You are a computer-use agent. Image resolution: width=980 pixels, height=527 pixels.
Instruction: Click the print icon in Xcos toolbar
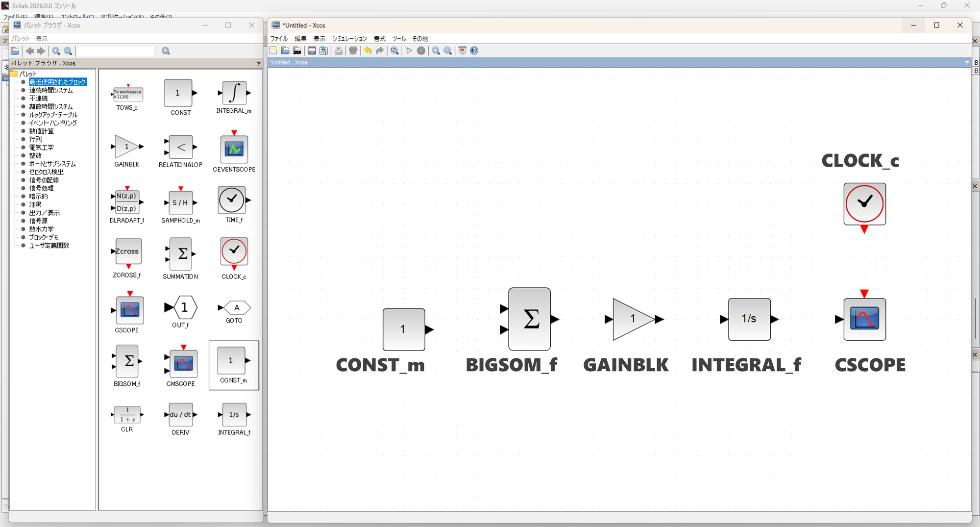pyautogui.click(x=339, y=50)
